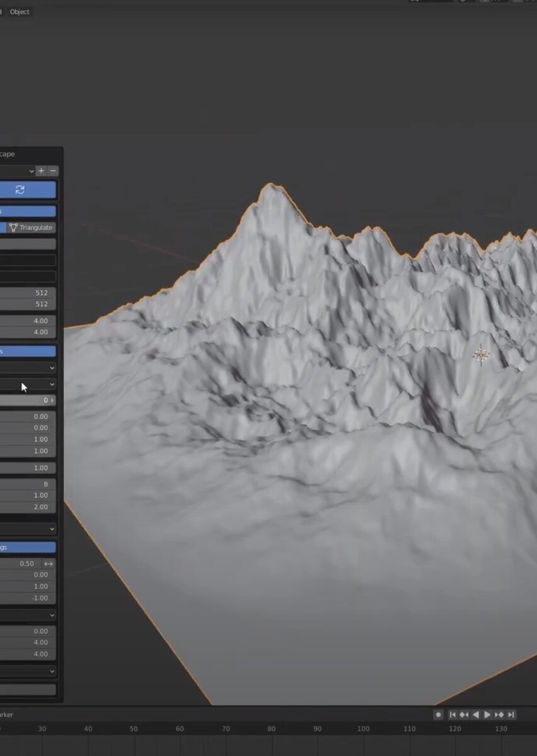Toggle the invert arrows icon beside 0.50
The height and width of the screenshot is (756, 537).
pos(49,563)
